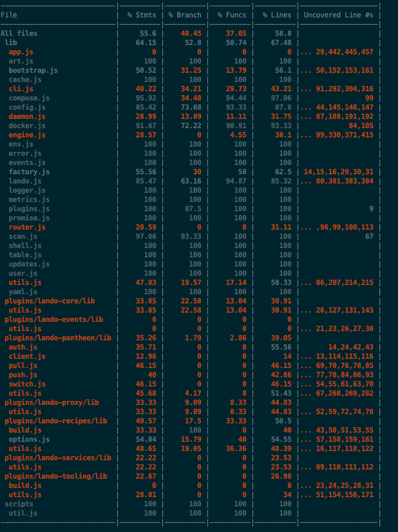
Task: Click the 50.52 statements value for bootstrap.js
Action: coord(146,70)
